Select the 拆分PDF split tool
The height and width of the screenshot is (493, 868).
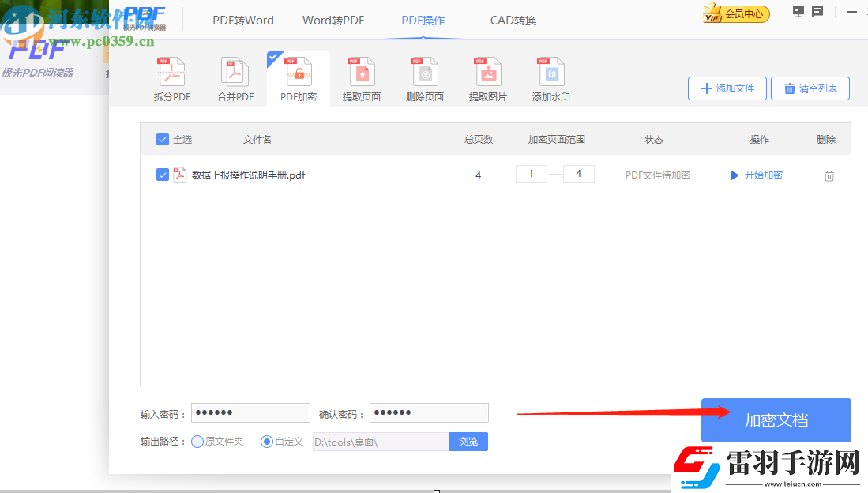[172, 80]
